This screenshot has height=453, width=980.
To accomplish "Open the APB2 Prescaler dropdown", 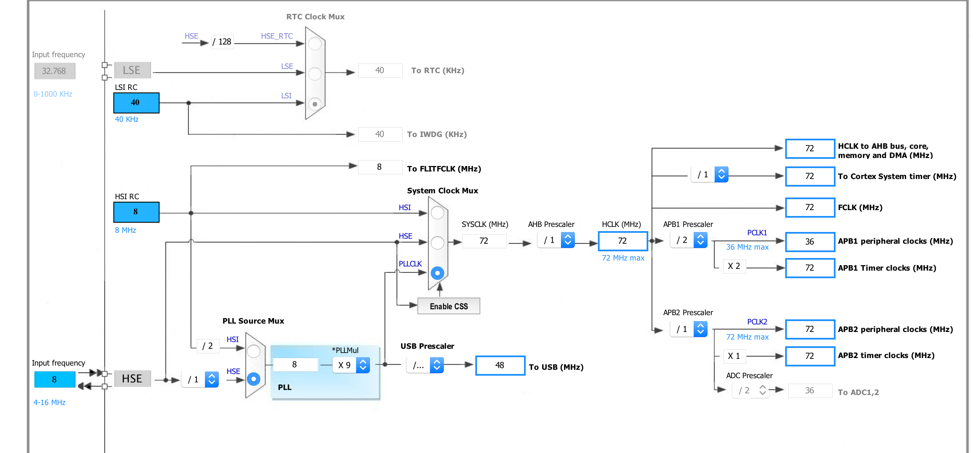I will (689, 329).
